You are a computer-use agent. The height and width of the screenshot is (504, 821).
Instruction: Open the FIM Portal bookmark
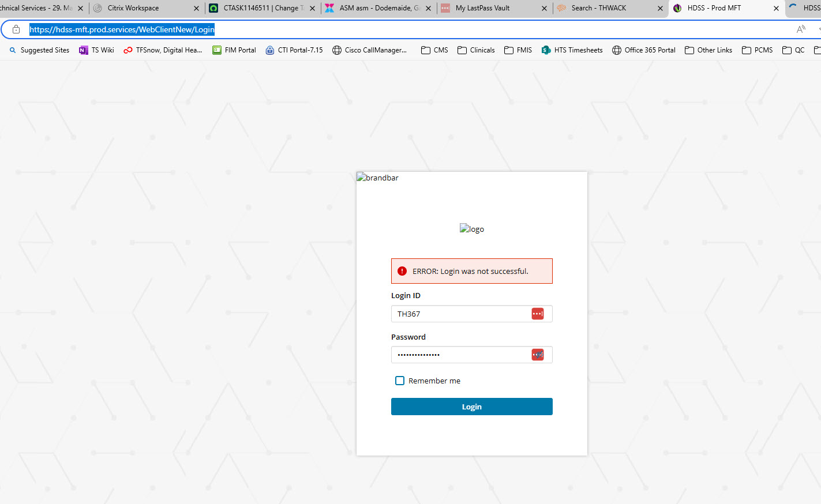point(234,50)
